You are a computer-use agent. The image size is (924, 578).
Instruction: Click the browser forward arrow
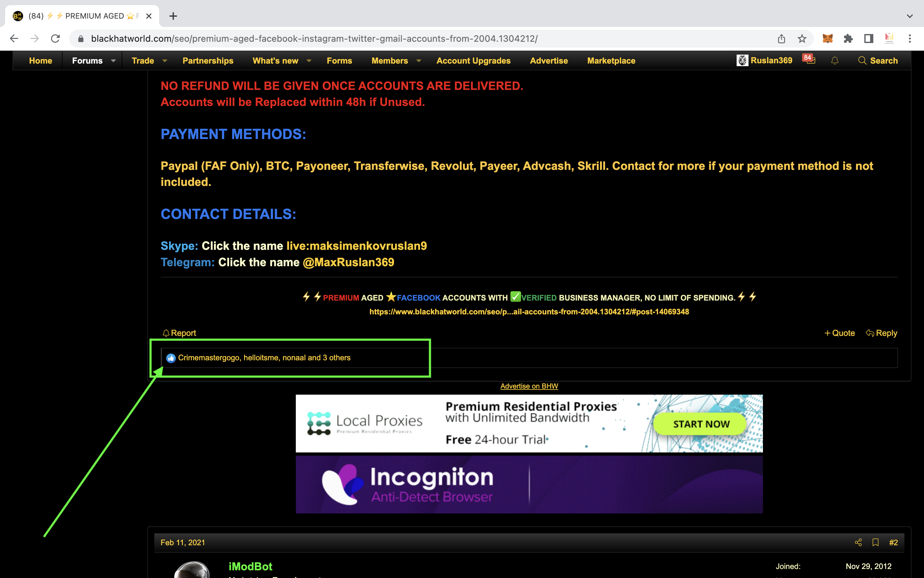coord(35,39)
